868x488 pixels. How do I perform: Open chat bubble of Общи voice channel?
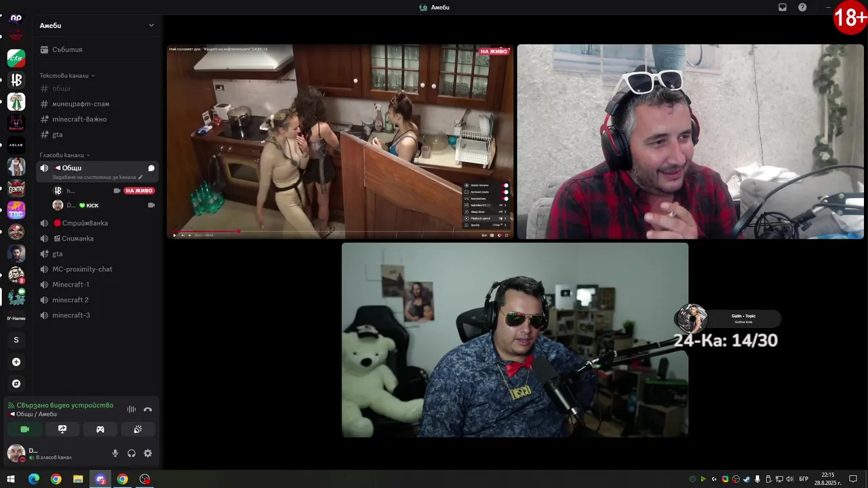coord(151,168)
